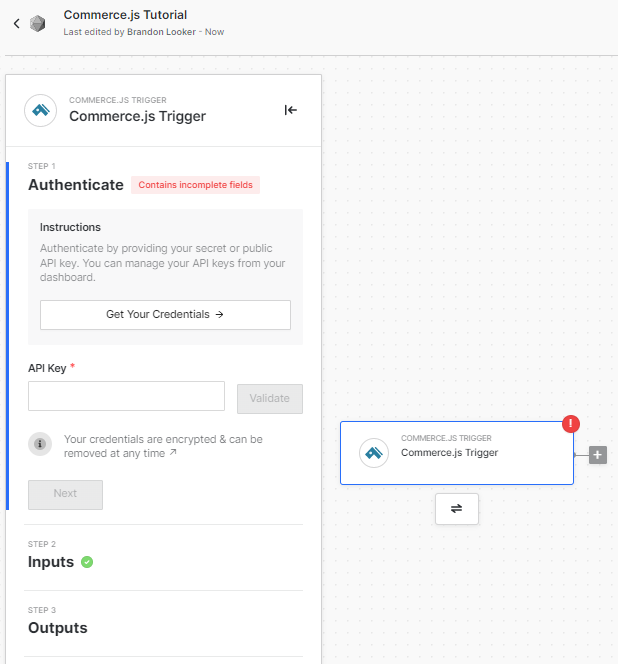Click the Get Your Credentials button
The image size is (618, 664).
coord(165,314)
